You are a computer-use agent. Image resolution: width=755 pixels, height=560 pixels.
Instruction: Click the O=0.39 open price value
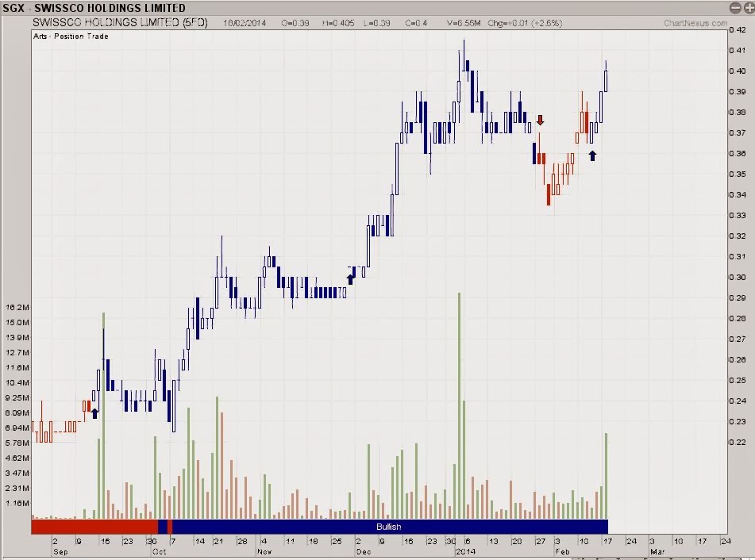click(x=295, y=23)
